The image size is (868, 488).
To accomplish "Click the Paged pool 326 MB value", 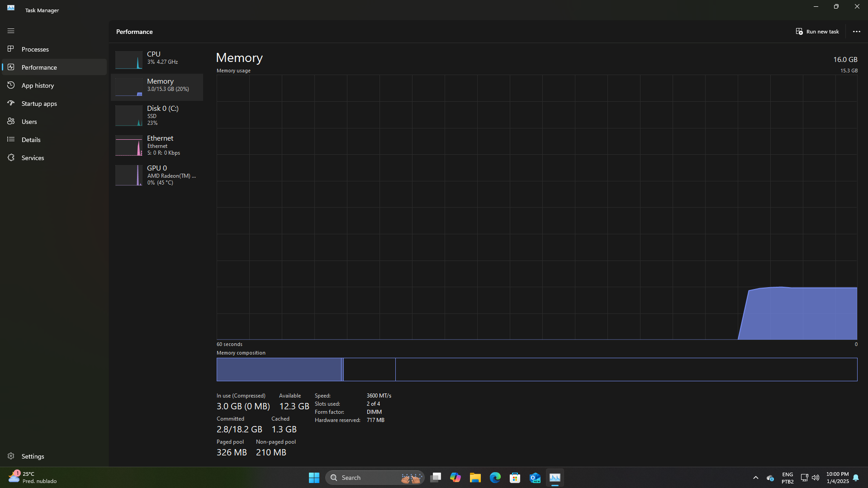I will click(232, 452).
